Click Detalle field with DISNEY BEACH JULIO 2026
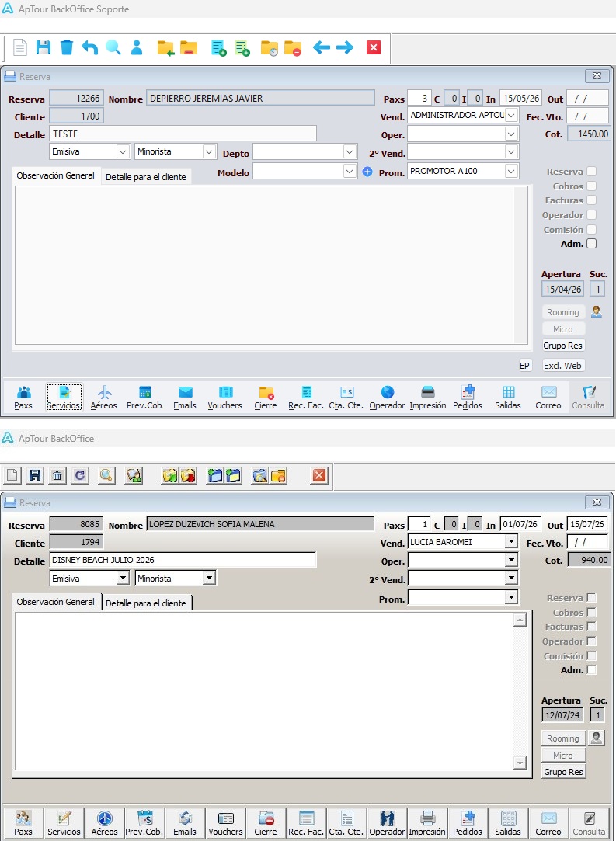The width and height of the screenshot is (616, 841). pyautogui.click(x=183, y=560)
